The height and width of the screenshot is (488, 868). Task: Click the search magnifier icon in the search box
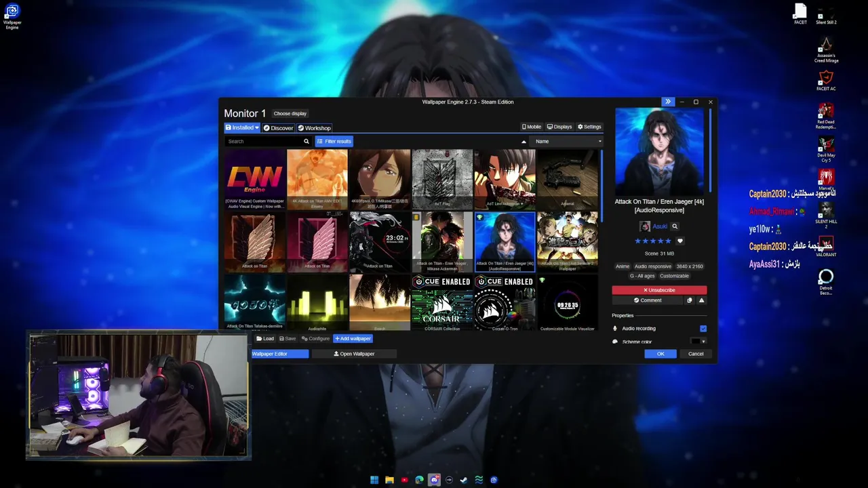306,141
